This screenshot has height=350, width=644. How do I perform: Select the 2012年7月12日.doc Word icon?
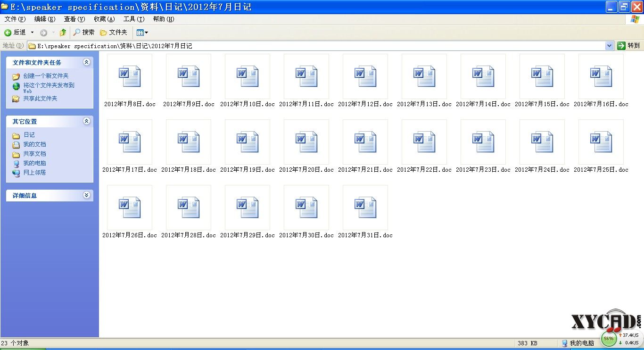click(x=365, y=76)
